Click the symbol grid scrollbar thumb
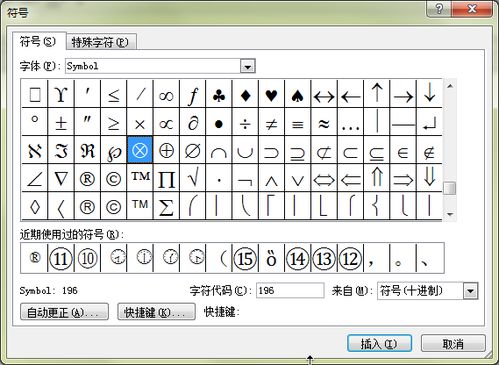499x365 pixels. 450,188
